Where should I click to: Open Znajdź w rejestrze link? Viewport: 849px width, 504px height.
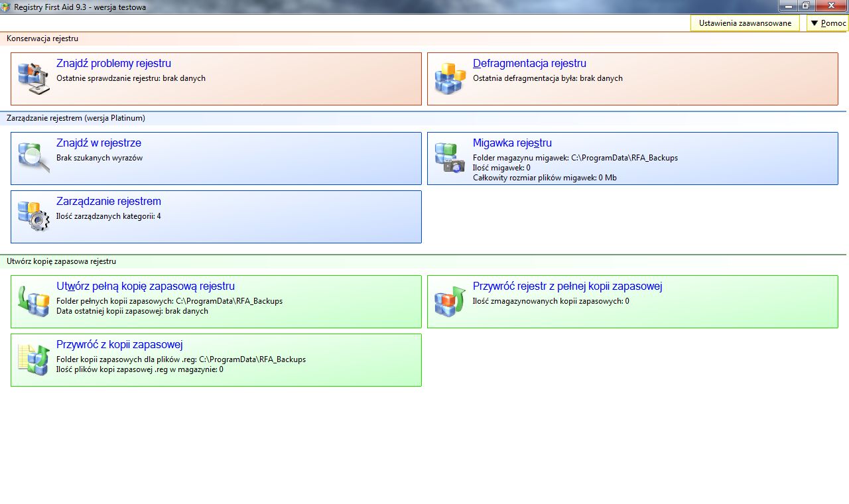[99, 143]
